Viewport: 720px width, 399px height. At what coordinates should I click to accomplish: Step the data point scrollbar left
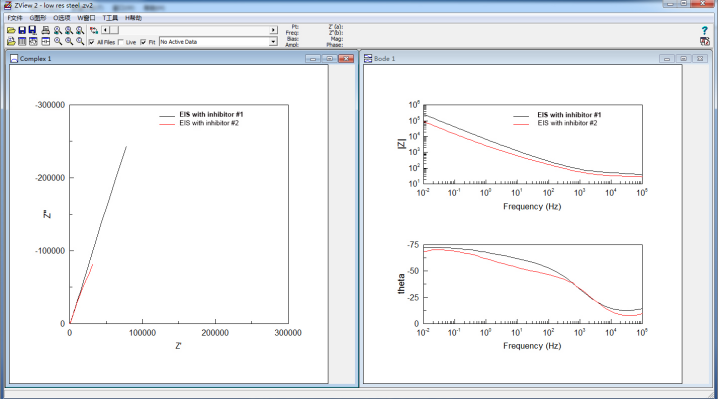106,30
